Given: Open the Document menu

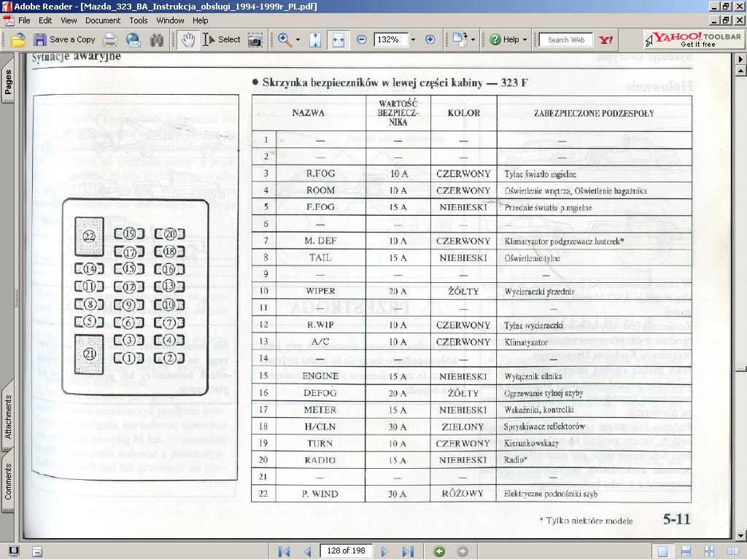Looking at the screenshot, I should [103, 20].
